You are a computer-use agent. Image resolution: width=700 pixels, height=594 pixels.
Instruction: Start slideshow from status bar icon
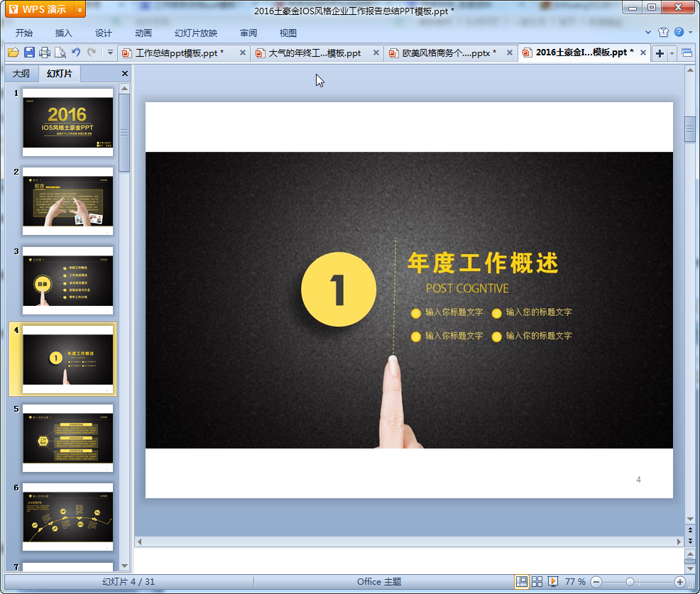552,581
